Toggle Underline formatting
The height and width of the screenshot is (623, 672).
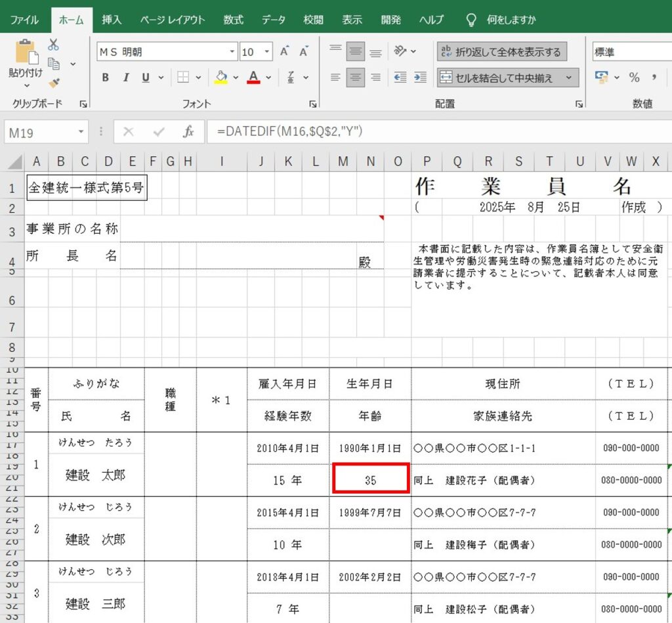pos(146,77)
